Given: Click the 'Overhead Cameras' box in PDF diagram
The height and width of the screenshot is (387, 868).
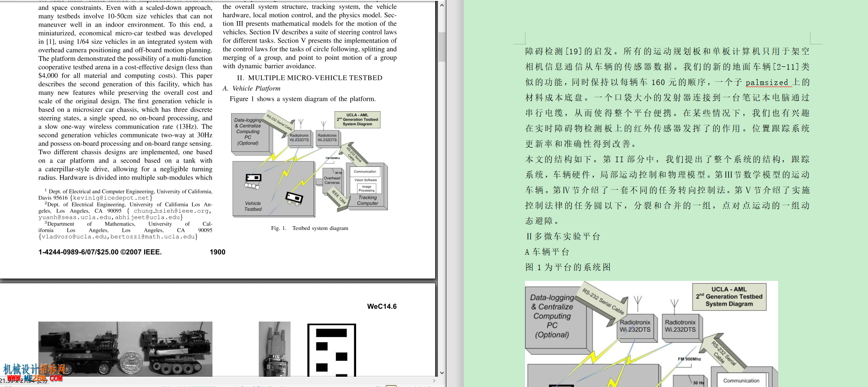Looking at the screenshot, I should coord(332,180).
